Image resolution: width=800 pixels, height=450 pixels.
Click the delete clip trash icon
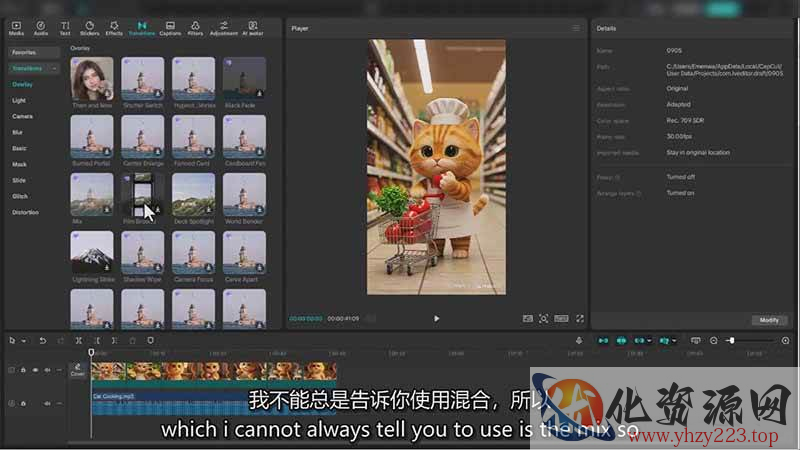click(132, 340)
